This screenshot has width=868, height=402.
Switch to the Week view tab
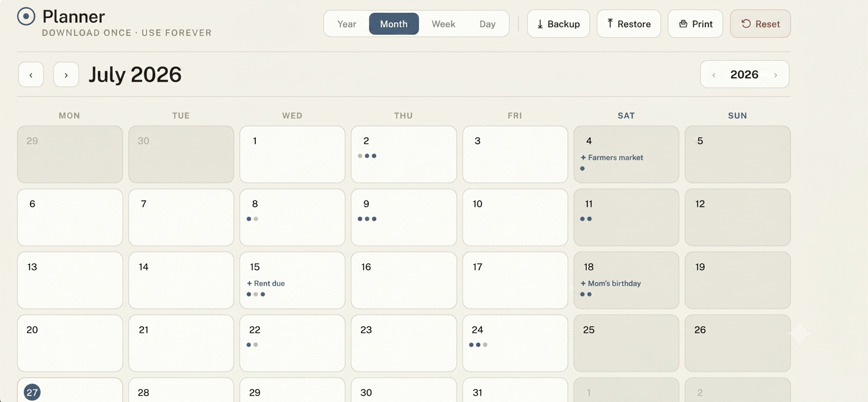(443, 24)
